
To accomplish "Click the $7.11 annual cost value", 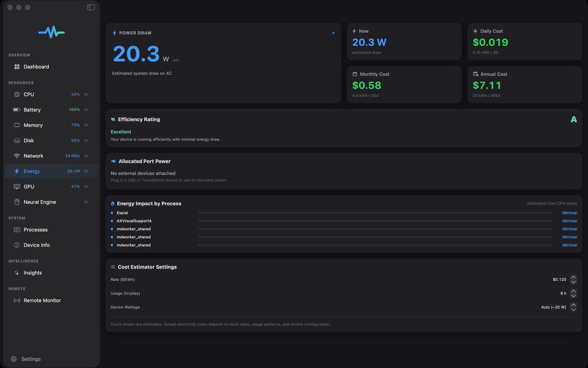I will (x=487, y=86).
